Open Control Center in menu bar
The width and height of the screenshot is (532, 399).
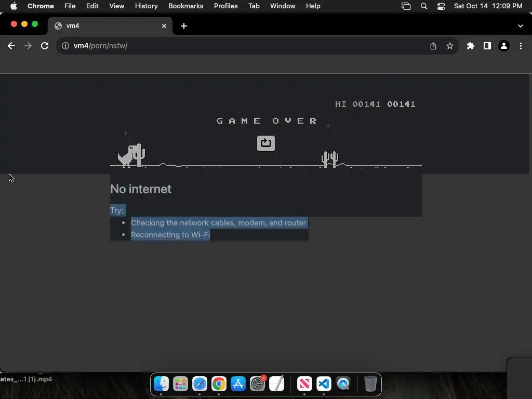441,6
